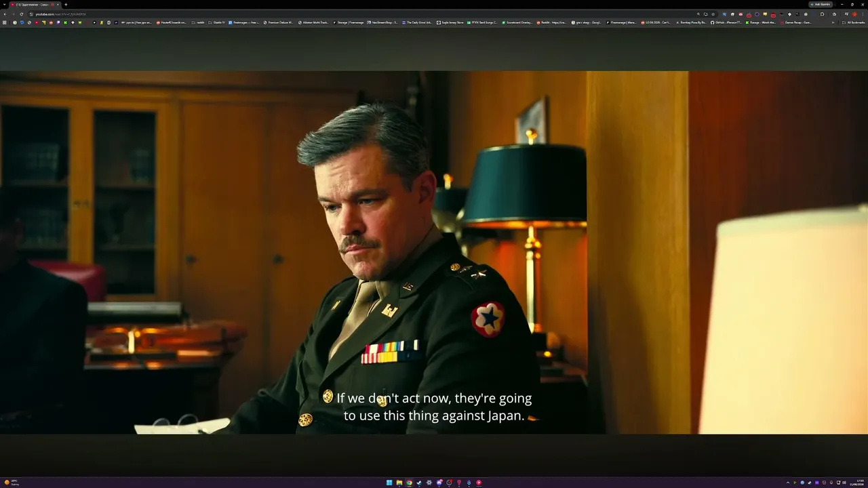
Task: Open File Explorer from the taskbar
Action: coord(399,483)
